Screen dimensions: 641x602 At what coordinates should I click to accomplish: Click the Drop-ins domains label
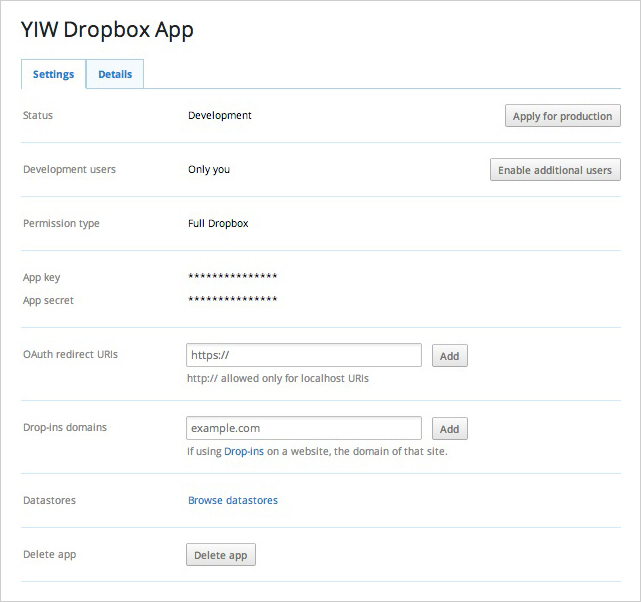point(65,427)
